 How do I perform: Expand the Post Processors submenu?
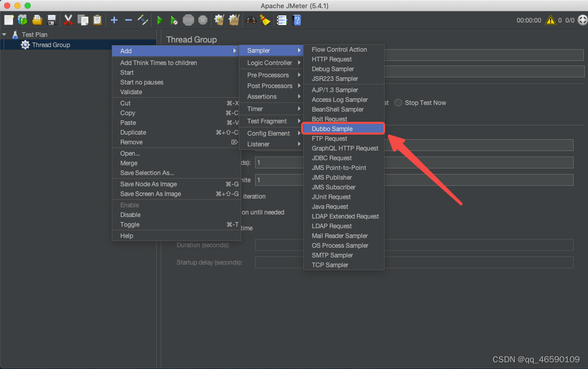271,86
